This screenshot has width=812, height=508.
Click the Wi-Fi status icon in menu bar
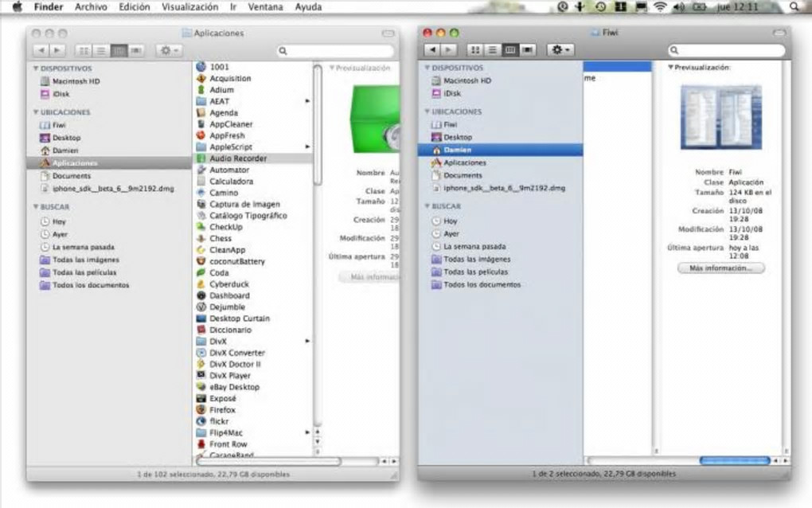tap(660, 6)
